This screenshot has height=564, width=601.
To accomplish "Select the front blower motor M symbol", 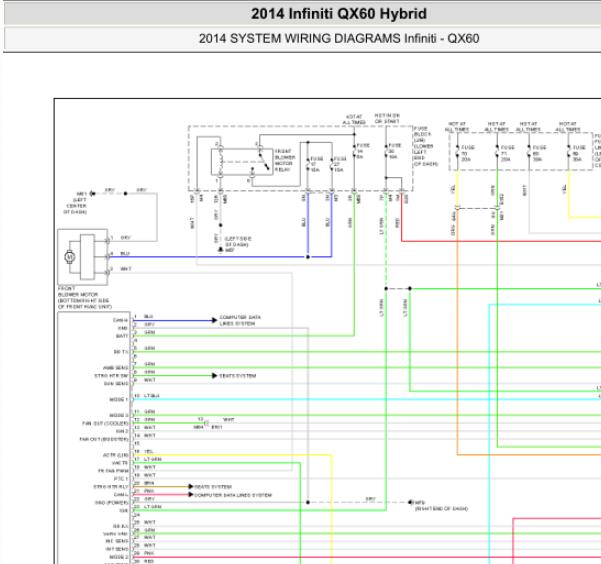I will (x=69, y=257).
